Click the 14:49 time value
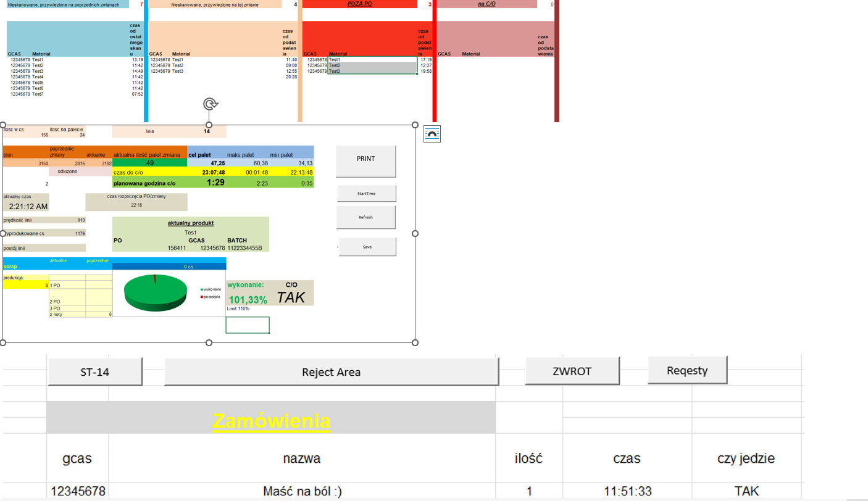This screenshot has width=868, height=501. [x=137, y=71]
